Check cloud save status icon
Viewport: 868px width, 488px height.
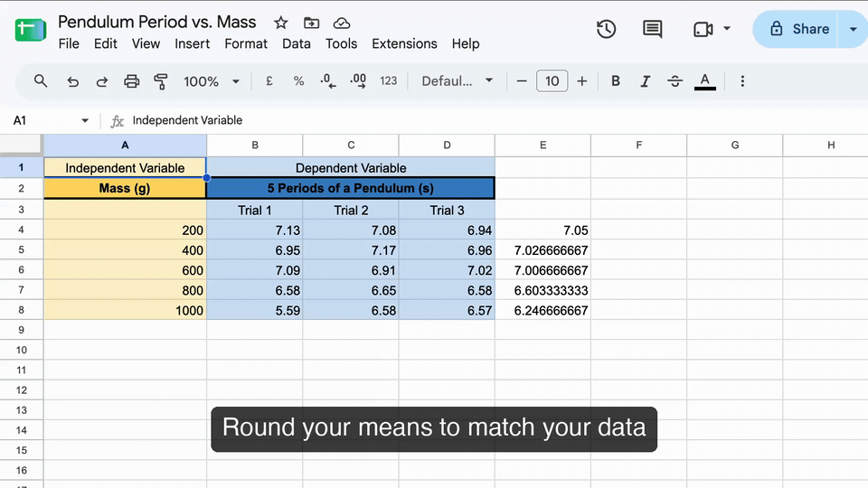tap(342, 23)
